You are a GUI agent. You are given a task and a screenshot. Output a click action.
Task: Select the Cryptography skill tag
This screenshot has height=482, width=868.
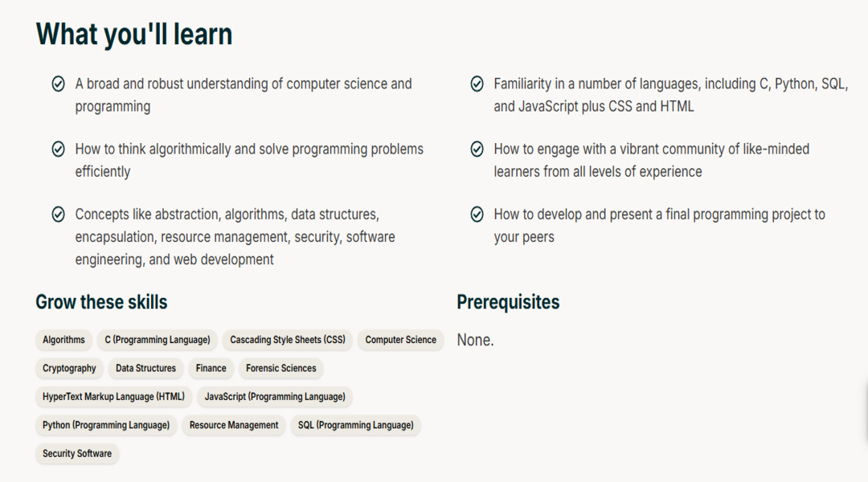point(69,368)
